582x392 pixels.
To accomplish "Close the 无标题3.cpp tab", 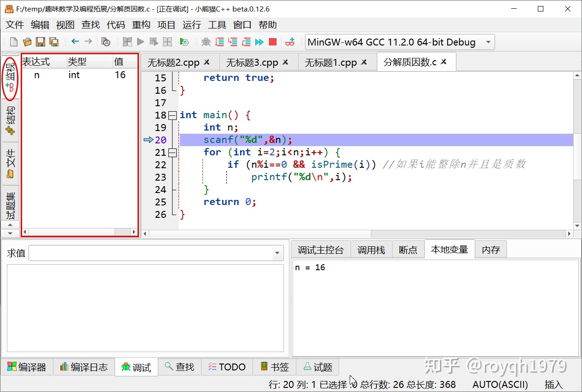I will pyautogui.click(x=285, y=62).
